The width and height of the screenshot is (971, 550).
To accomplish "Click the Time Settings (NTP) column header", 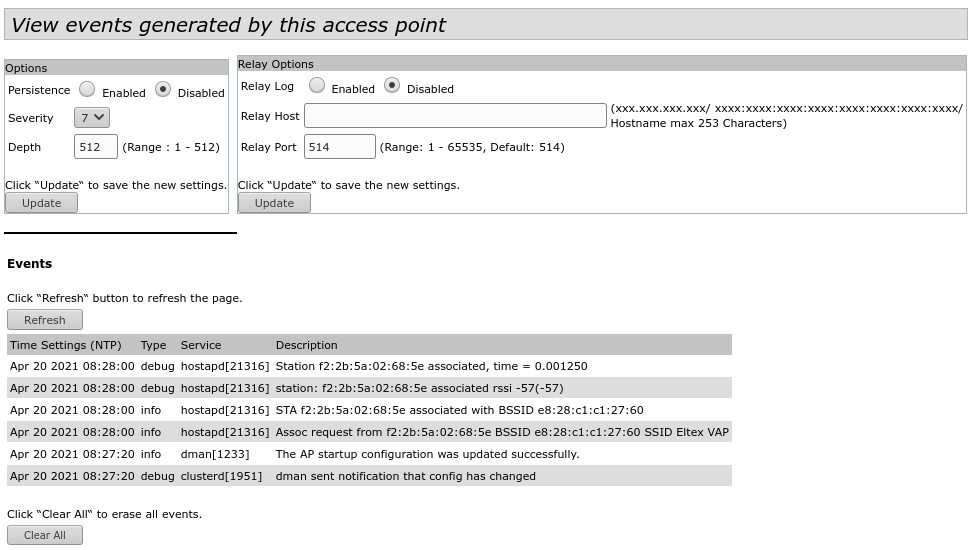I will (x=66, y=345).
